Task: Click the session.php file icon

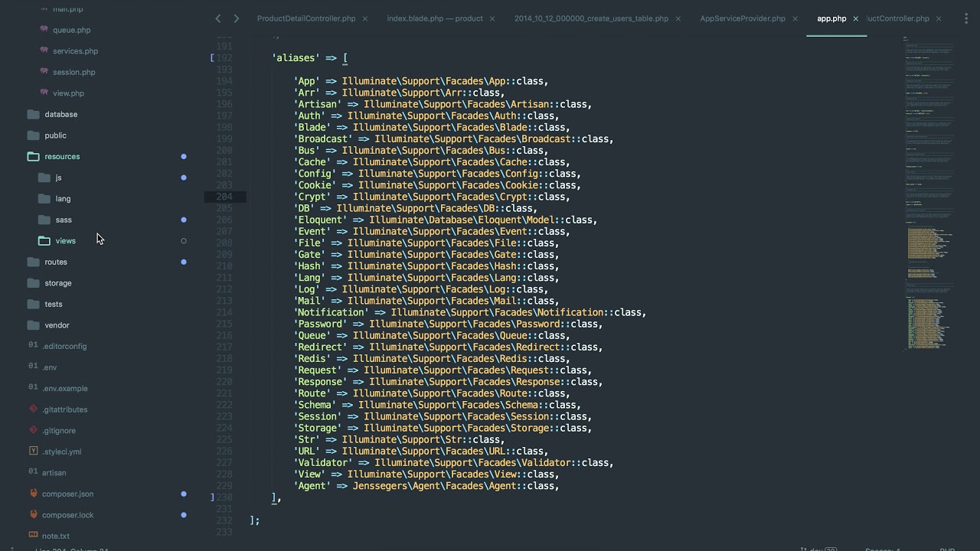Action: pyautogui.click(x=44, y=72)
